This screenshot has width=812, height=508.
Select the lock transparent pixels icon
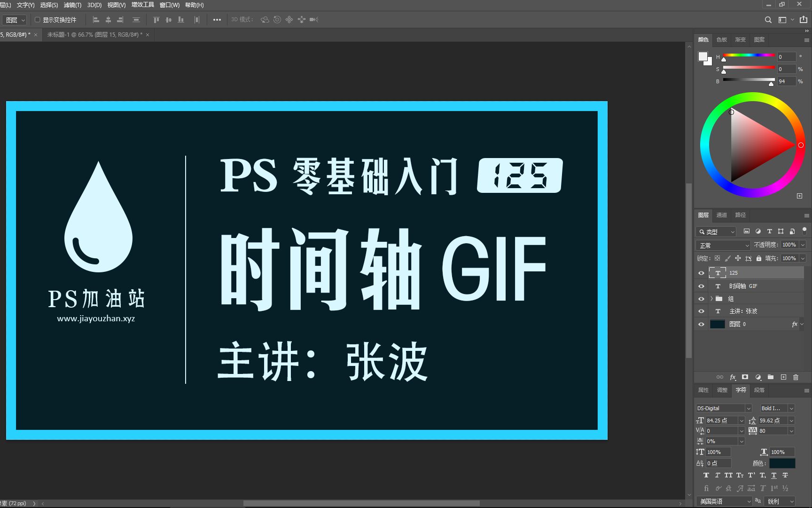(717, 258)
